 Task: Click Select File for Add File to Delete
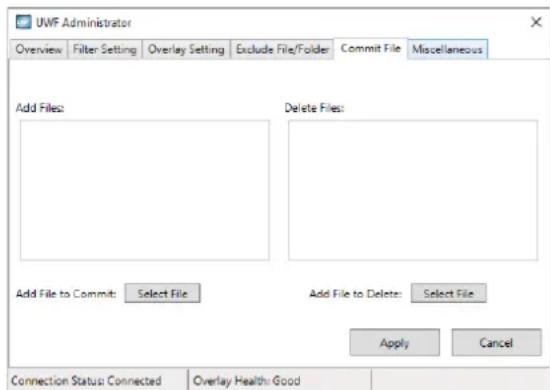pos(449,293)
